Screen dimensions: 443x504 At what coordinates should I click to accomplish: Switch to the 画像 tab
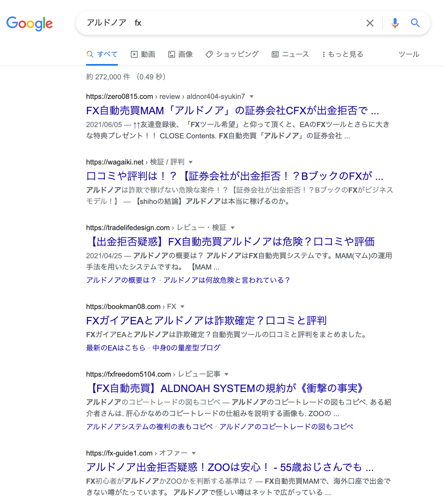(180, 54)
